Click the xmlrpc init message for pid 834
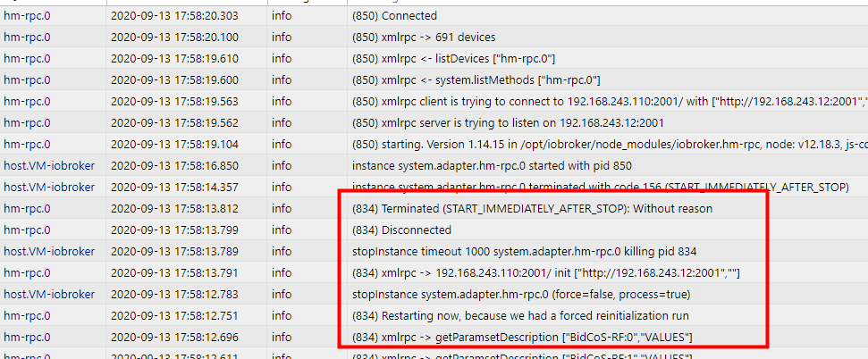Screen dimensions: 868x359 [545, 272]
